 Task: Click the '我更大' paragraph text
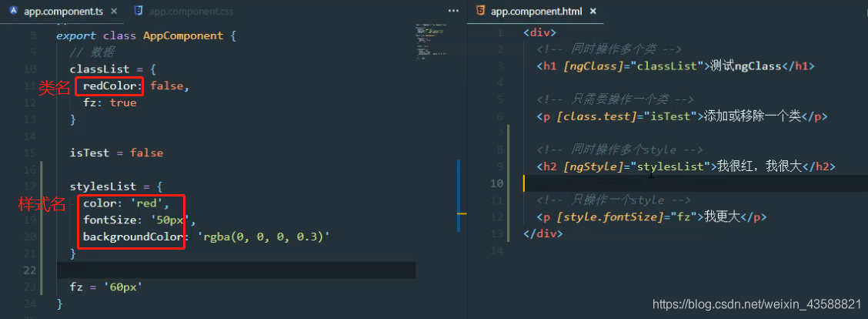coord(722,217)
